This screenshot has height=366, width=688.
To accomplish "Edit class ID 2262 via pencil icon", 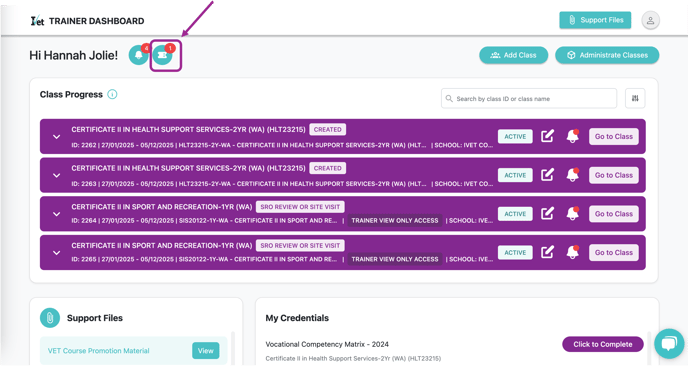I will (x=547, y=136).
